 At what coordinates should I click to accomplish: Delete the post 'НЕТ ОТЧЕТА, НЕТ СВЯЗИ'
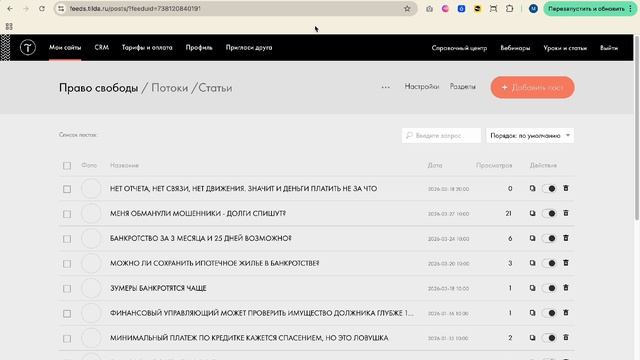point(566,188)
